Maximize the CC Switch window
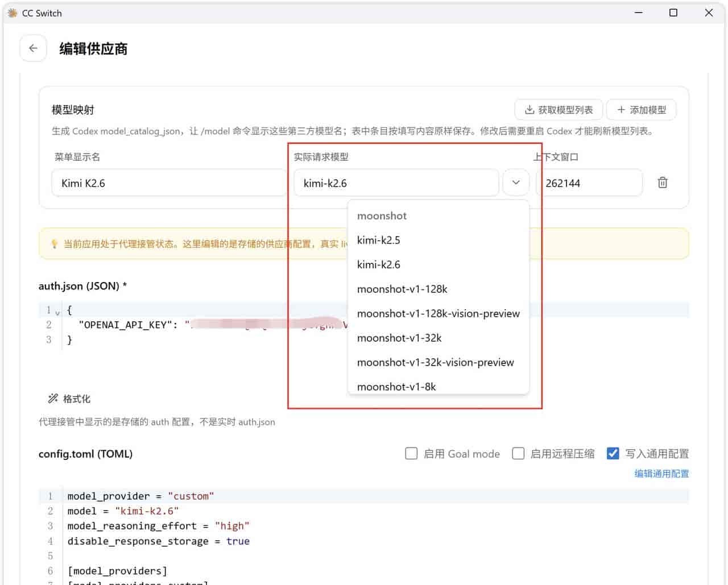Viewport: 728px width, 585px height. (x=673, y=13)
